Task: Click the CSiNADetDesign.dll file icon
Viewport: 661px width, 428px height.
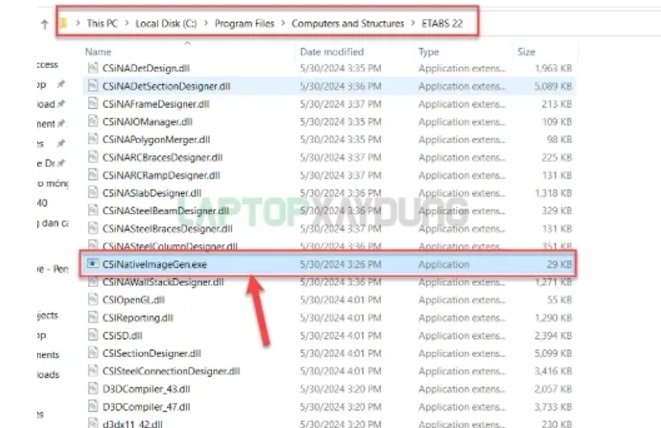Action: [93, 68]
